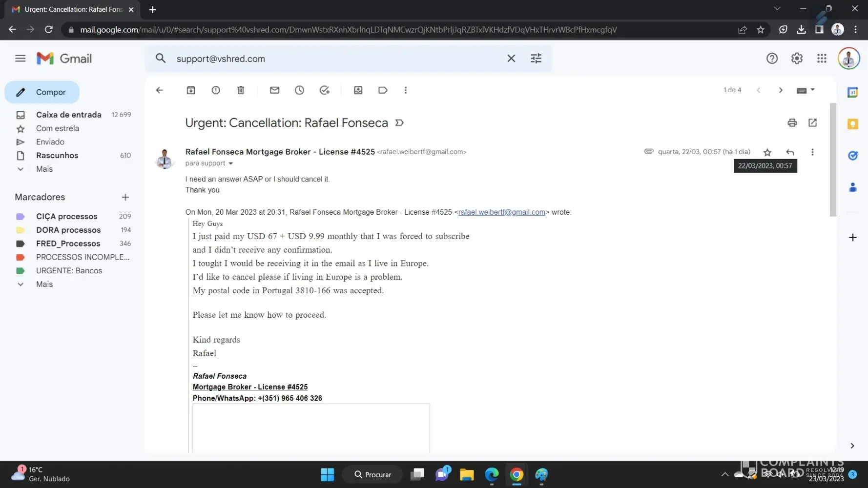Screen dimensions: 868x488
Task: Show hidden system tray icons
Action: point(725,474)
